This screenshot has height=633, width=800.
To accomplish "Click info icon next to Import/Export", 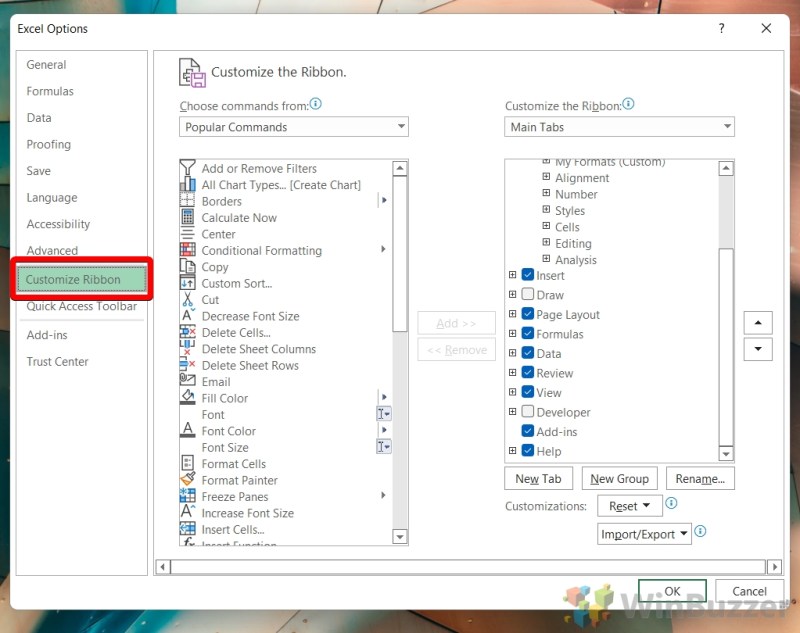I will pos(701,531).
